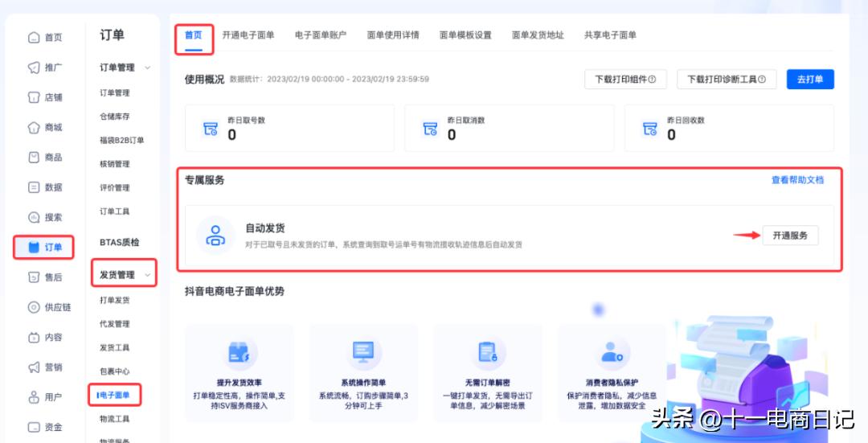
Task: Click the 商品 products icon
Action: pos(34,158)
